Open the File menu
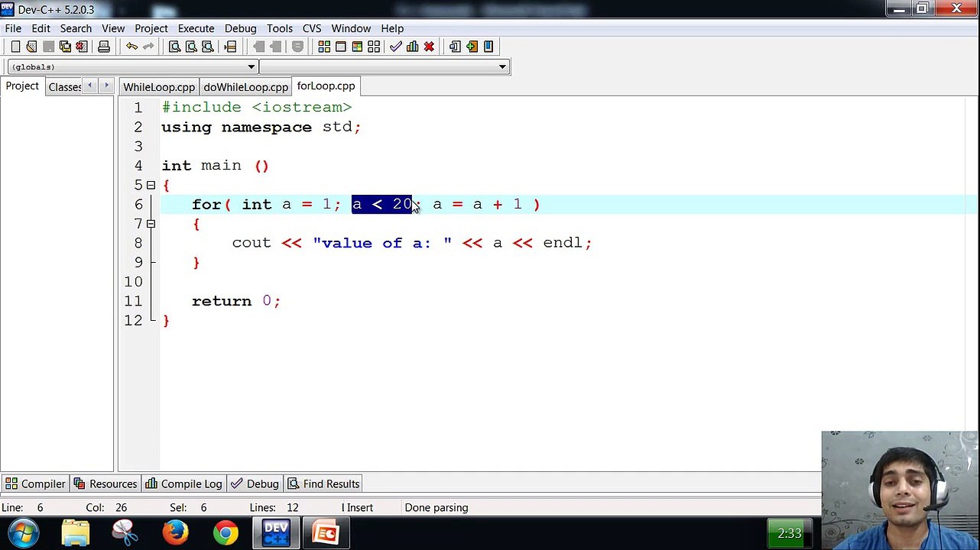 tap(13, 28)
